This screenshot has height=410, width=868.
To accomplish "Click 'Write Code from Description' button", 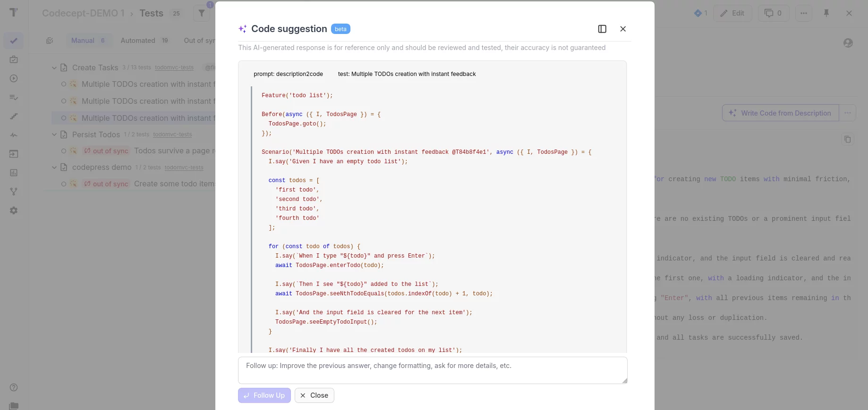I will (780, 113).
